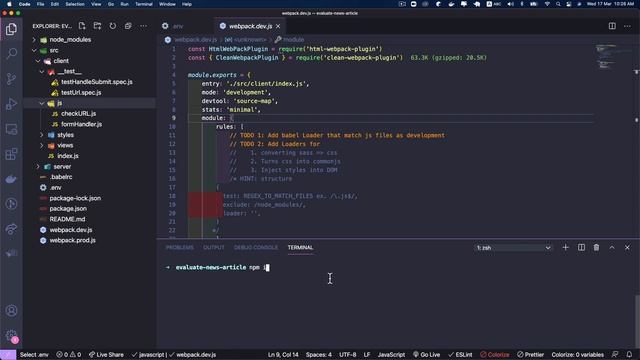
Task: Change indentation Spaces: 4
Action: [318, 354]
